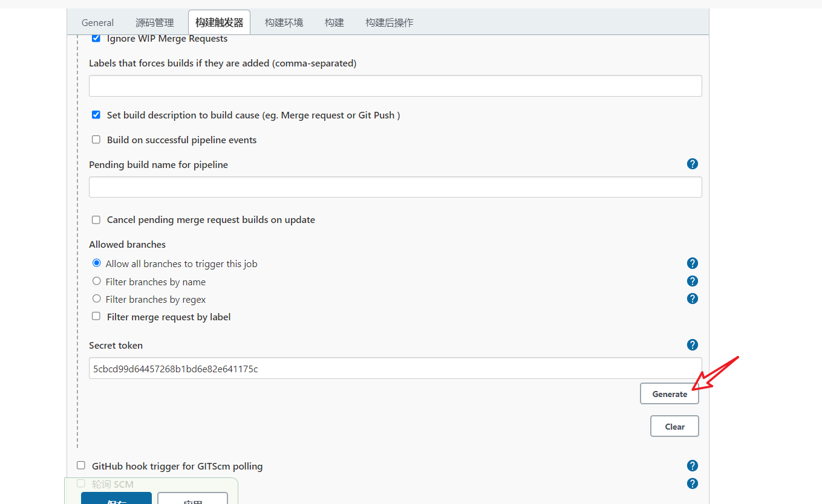
Task: Select Filter branches by name radio
Action: (96, 281)
